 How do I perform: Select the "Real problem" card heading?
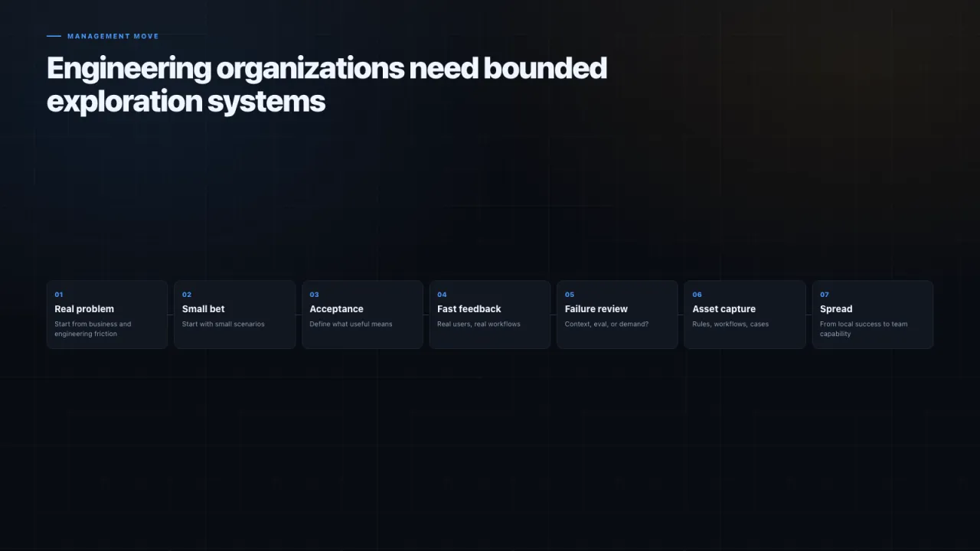84,309
